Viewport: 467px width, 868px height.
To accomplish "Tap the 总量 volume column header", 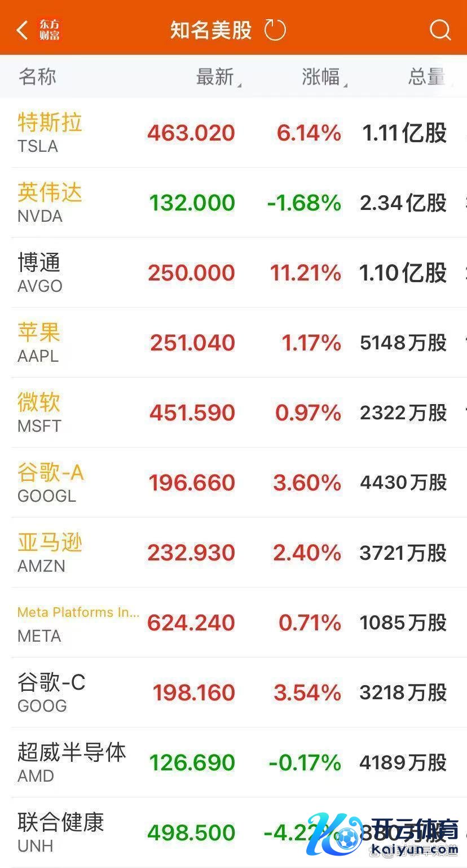I will point(426,77).
